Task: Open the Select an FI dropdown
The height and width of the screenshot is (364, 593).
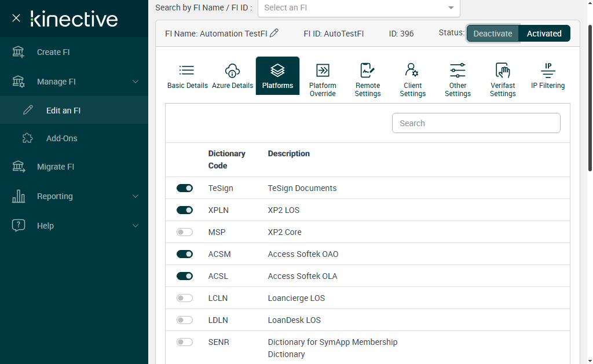Action: pyautogui.click(x=358, y=8)
